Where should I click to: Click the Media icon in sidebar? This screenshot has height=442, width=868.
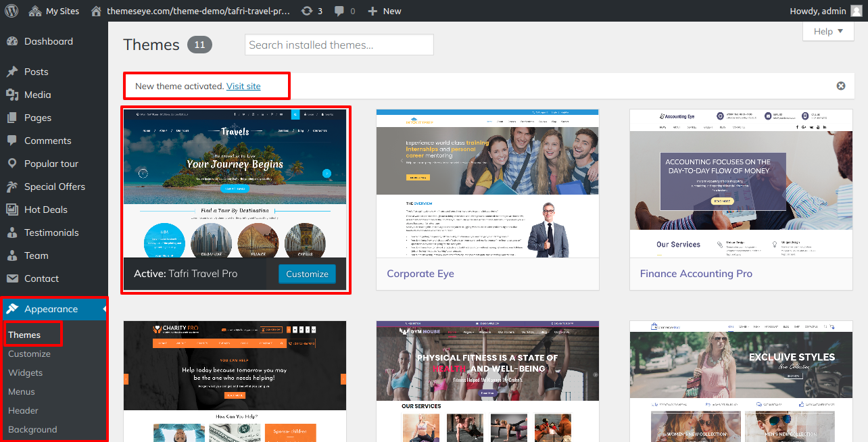[x=12, y=95]
